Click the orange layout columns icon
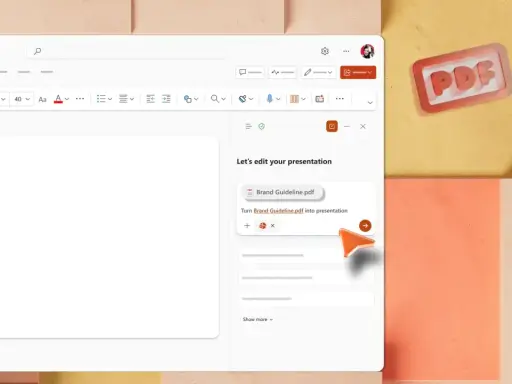This screenshot has width=512, height=384. (x=294, y=99)
